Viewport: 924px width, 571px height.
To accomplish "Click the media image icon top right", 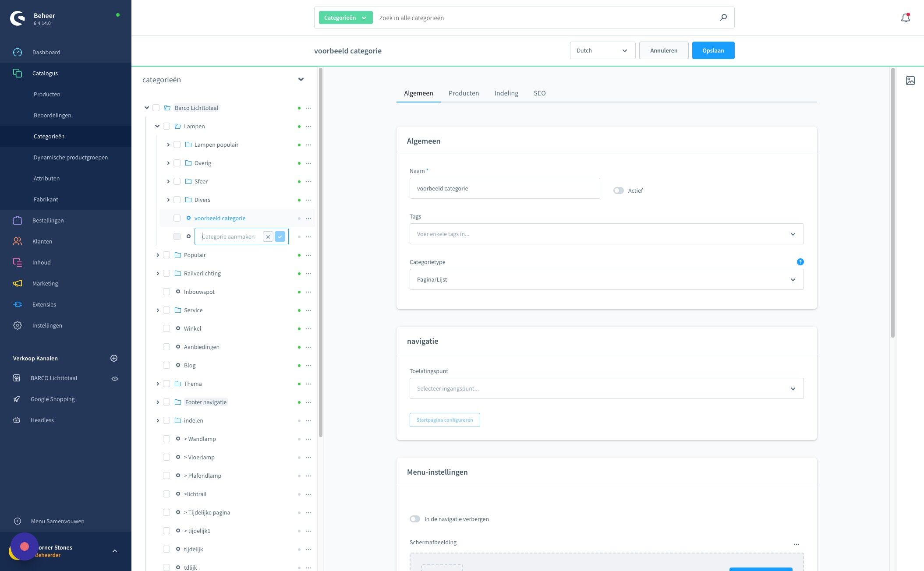I will click(910, 81).
